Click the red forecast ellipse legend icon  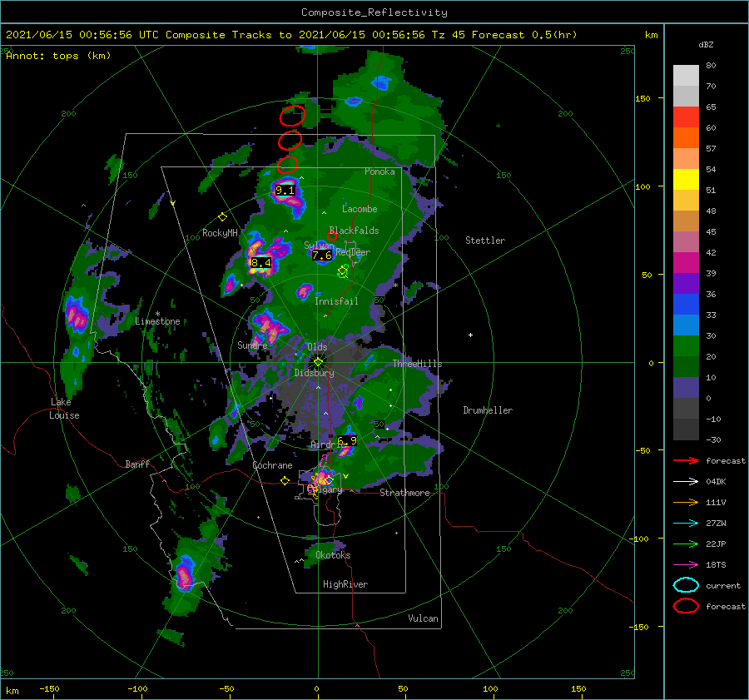(686, 606)
